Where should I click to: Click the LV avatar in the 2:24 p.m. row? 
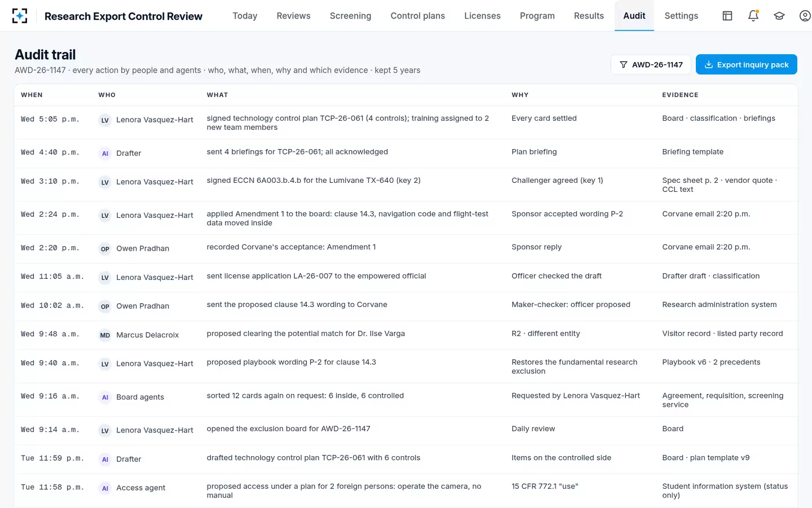coord(105,216)
